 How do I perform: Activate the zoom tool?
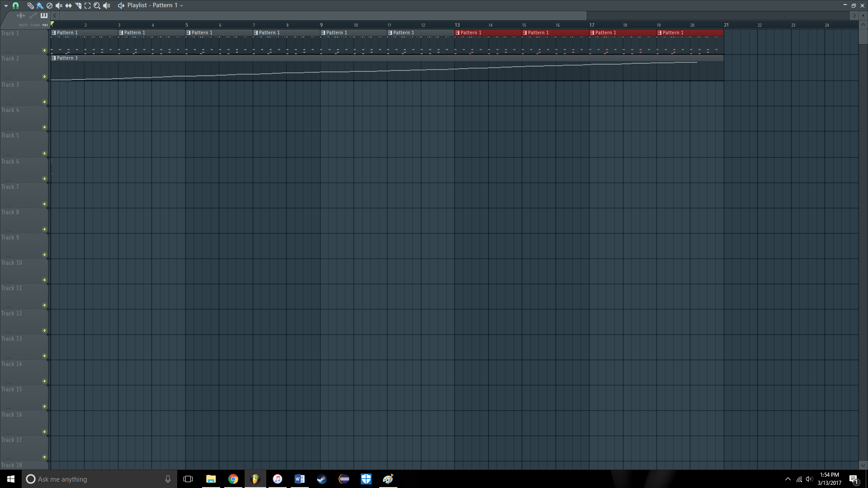coord(97,5)
